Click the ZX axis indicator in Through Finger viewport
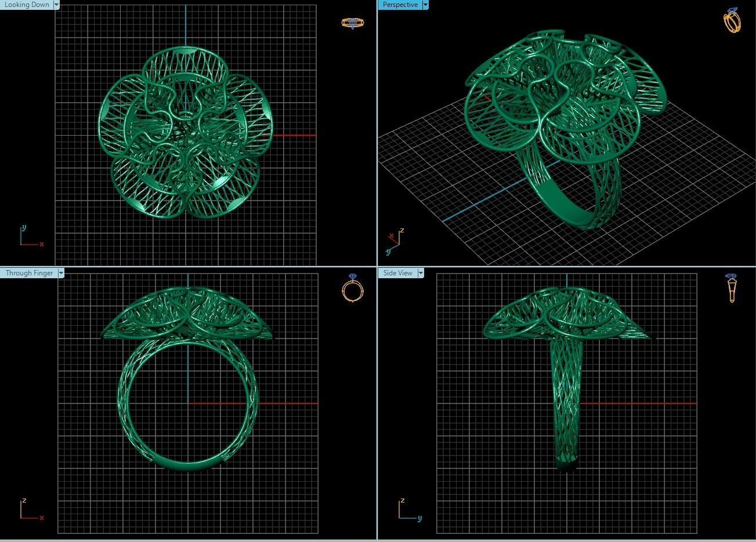Screen dimensions: 756x542 32,510
